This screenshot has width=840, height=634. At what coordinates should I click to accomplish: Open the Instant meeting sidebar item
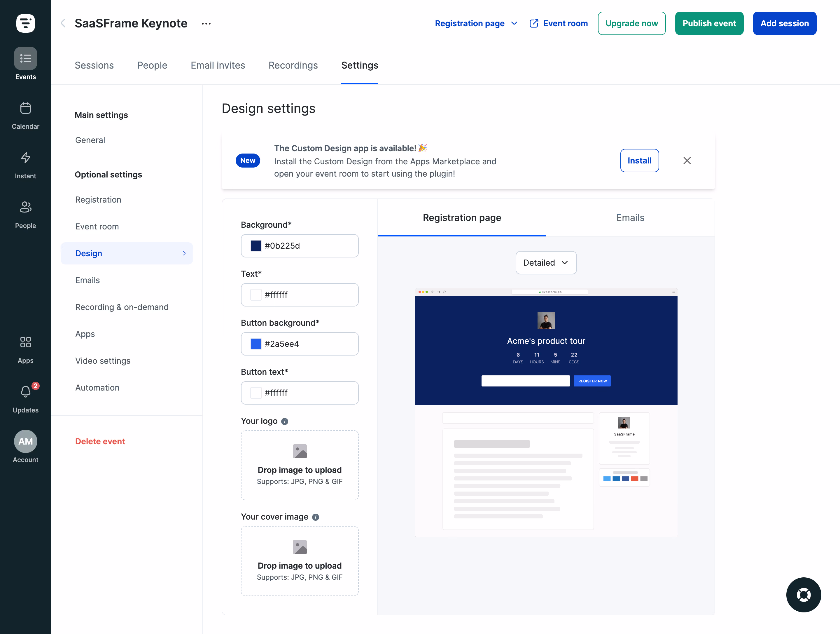pos(25,165)
